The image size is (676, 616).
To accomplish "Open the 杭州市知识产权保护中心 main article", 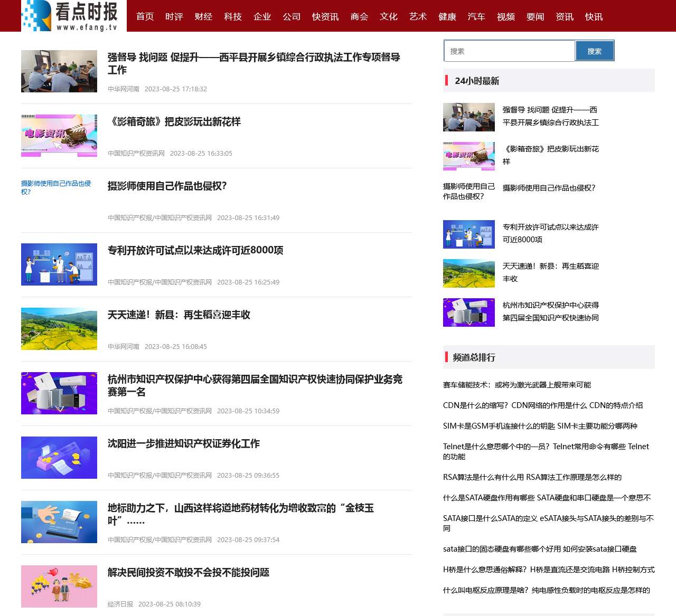I will (x=255, y=385).
